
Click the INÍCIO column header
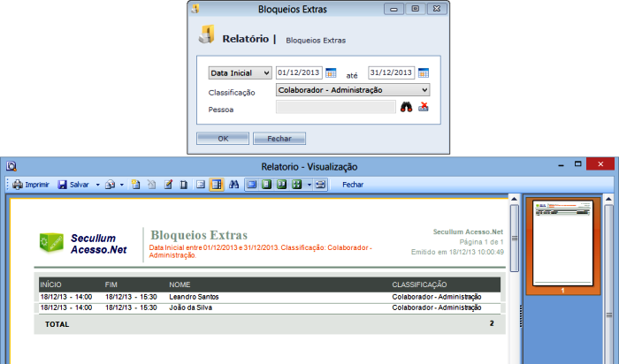(50, 284)
